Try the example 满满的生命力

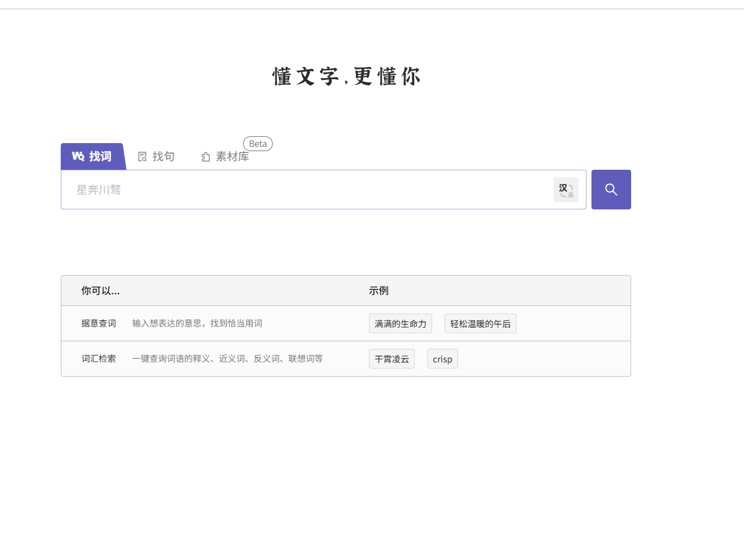click(400, 323)
